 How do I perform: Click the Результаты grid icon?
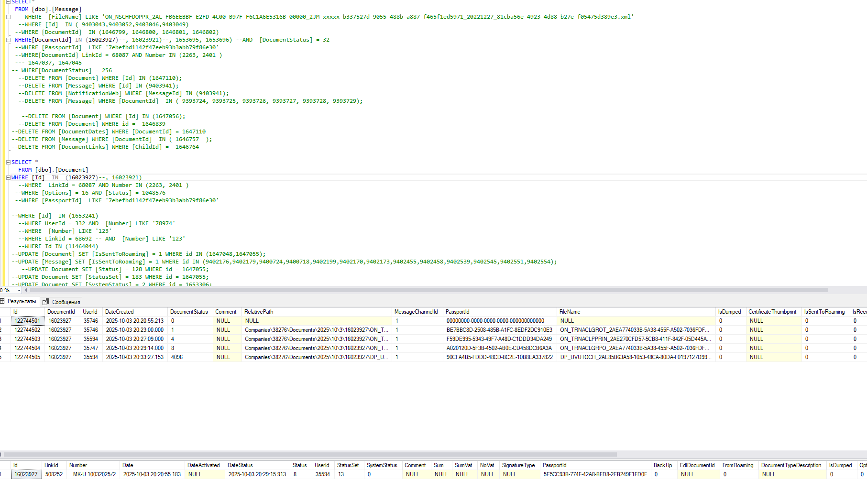pos(2,301)
